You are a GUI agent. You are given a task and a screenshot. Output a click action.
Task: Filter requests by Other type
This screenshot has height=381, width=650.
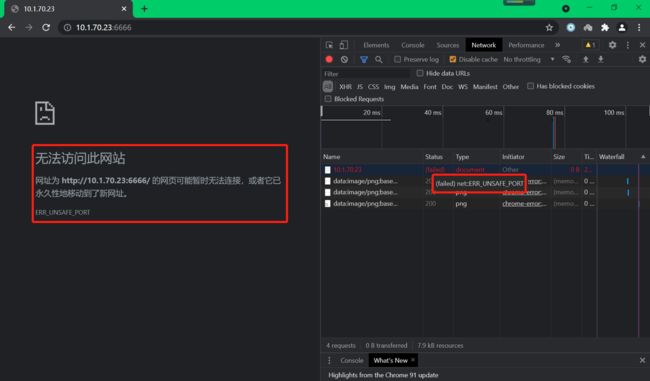(511, 87)
